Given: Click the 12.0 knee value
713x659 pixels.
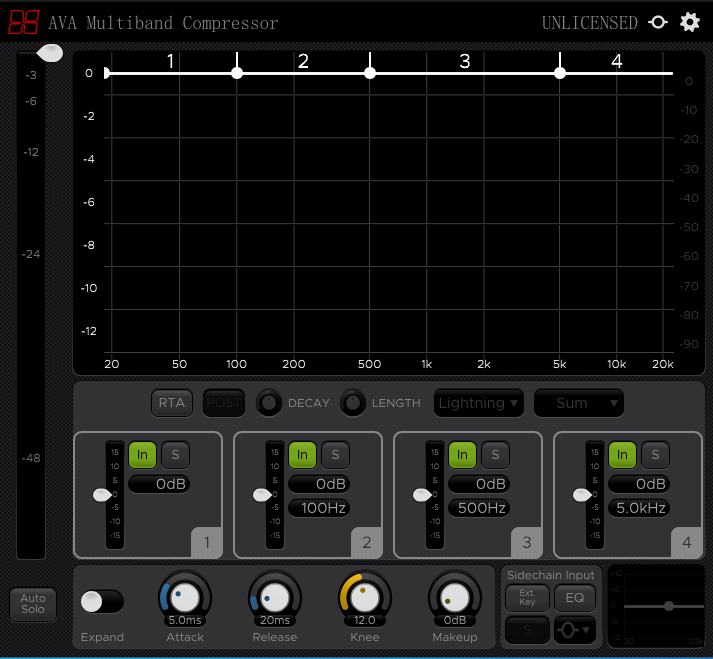Looking at the screenshot, I should click(365, 620).
